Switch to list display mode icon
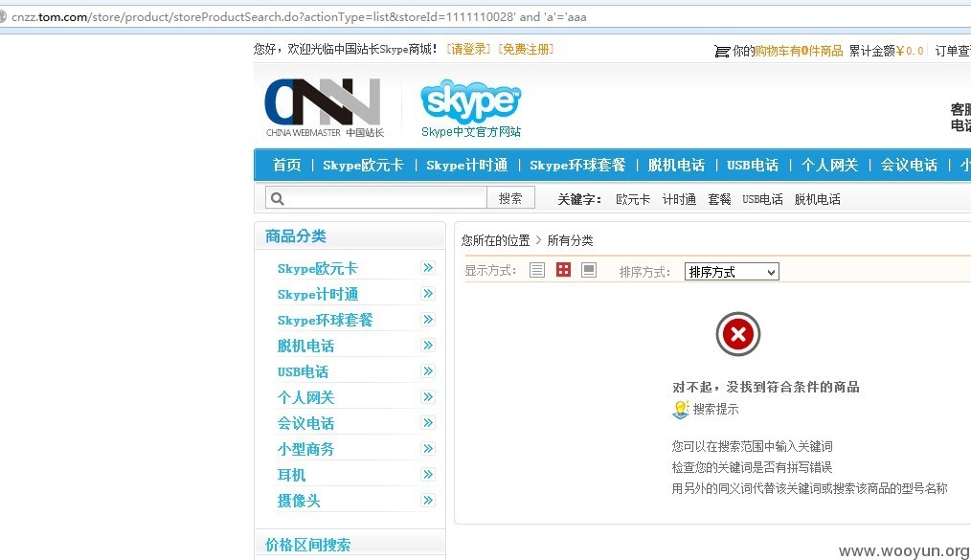 coord(537,270)
